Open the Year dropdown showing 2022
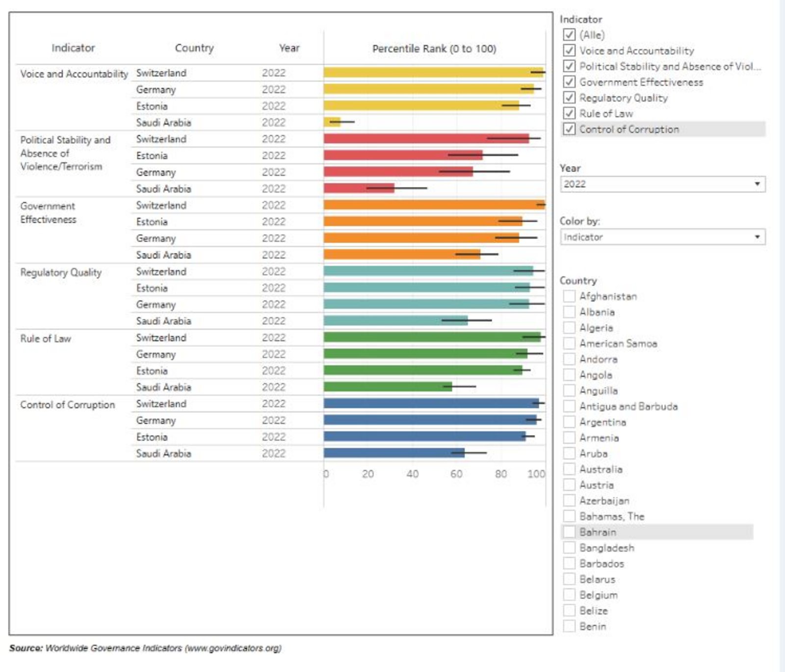 coord(662,184)
